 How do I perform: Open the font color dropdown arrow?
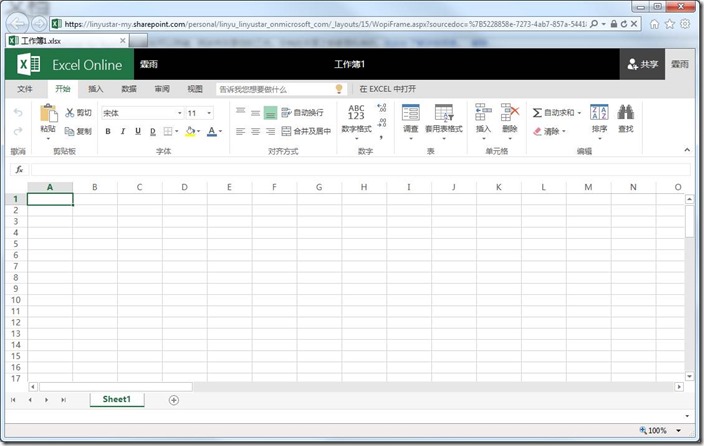(x=220, y=131)
